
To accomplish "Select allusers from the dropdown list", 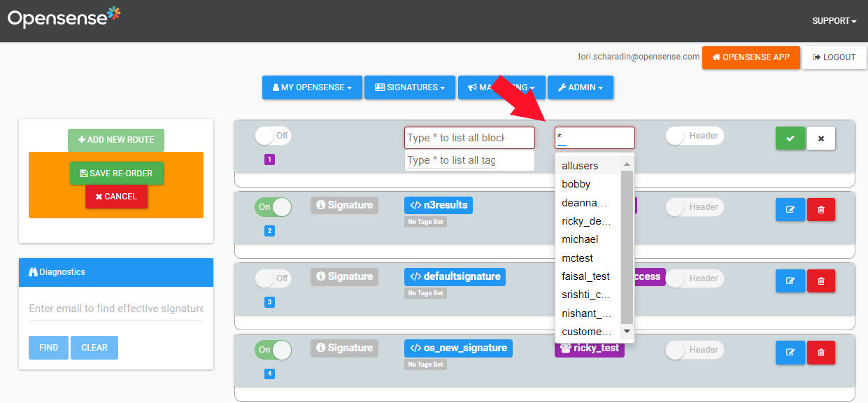I will point(588,166).
